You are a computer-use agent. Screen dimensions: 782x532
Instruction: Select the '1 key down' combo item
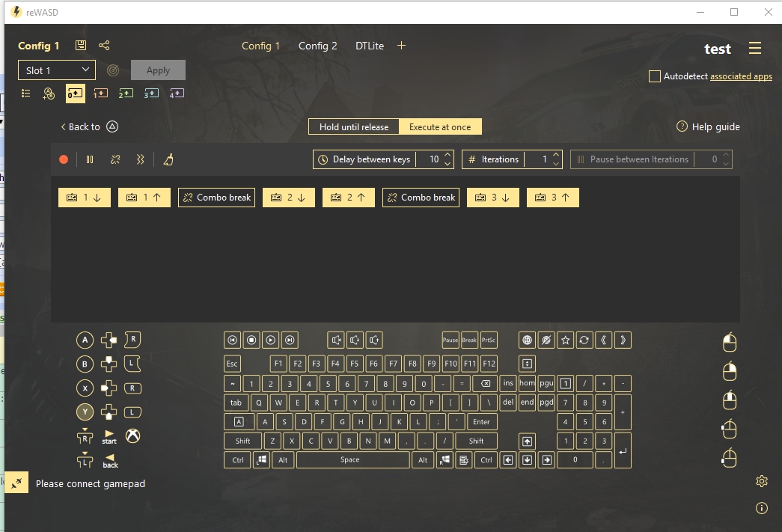click(x=85, y=198)
